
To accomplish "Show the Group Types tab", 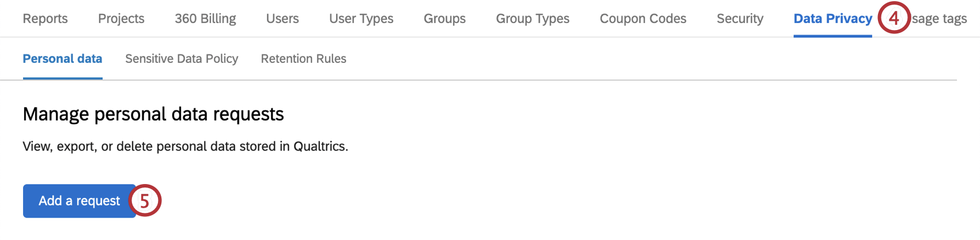I will (533, 18).
